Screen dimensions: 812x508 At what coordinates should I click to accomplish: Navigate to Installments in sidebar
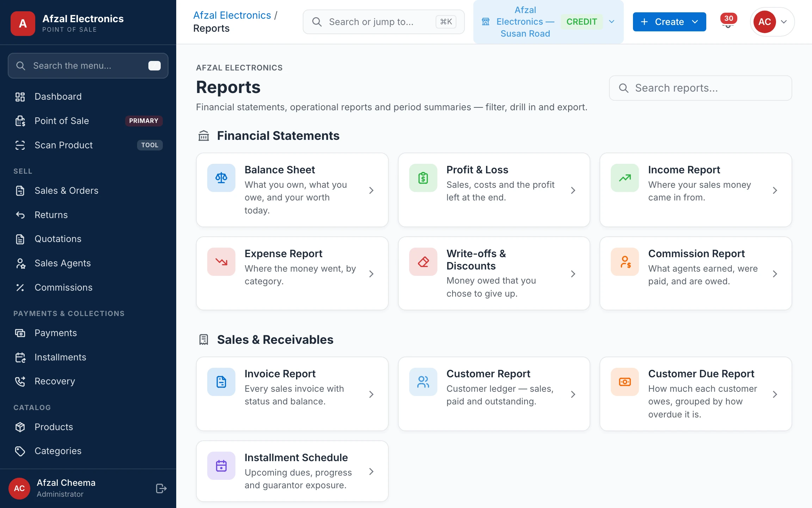click(x=88, y=357)
